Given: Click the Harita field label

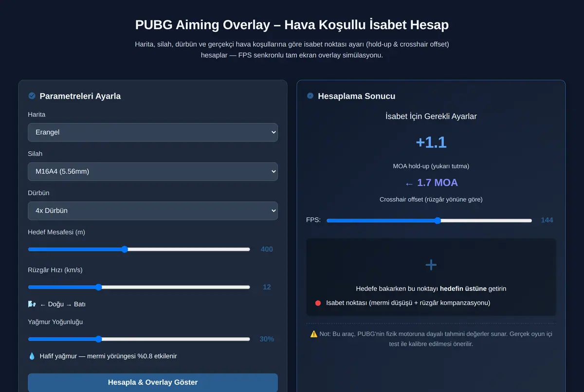Looking at the screenshot, I should coord(37,115).
